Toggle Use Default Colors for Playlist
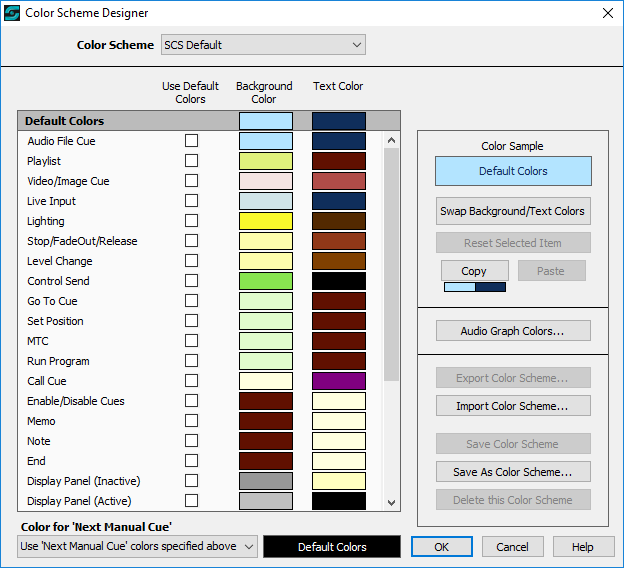624x568 pixels. (x=191, y=160)
